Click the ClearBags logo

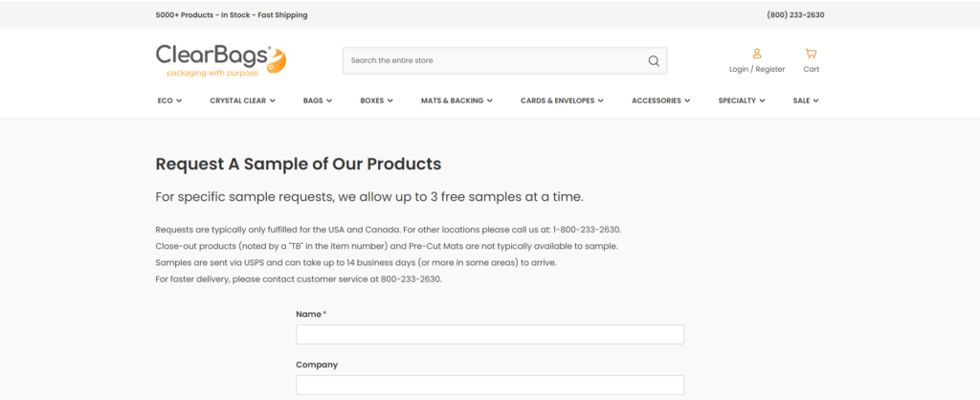221,60
